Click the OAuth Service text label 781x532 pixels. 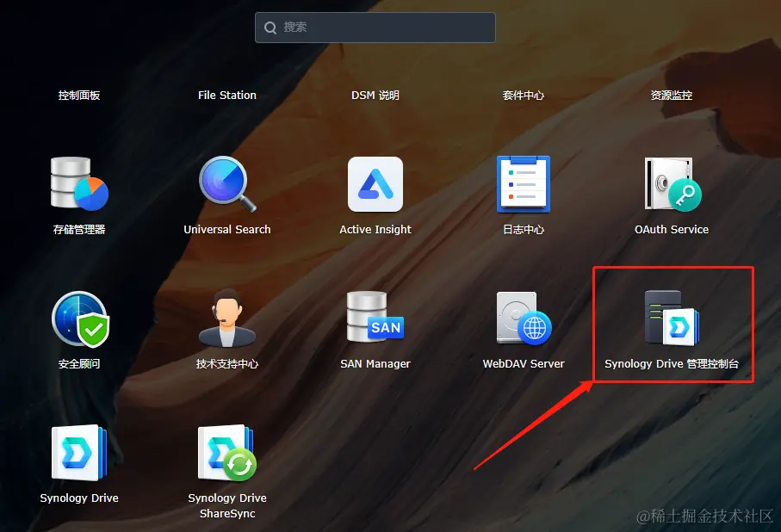point(672,230)
